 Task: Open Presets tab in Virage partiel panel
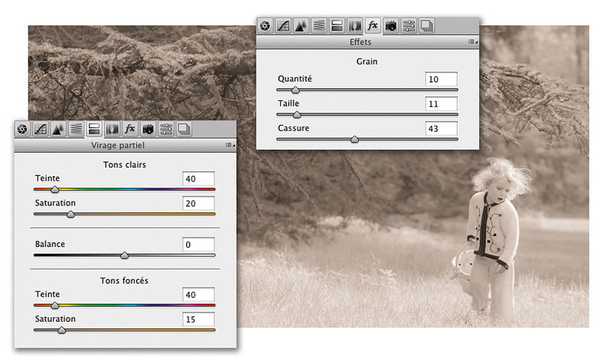[x=166, y=129]
